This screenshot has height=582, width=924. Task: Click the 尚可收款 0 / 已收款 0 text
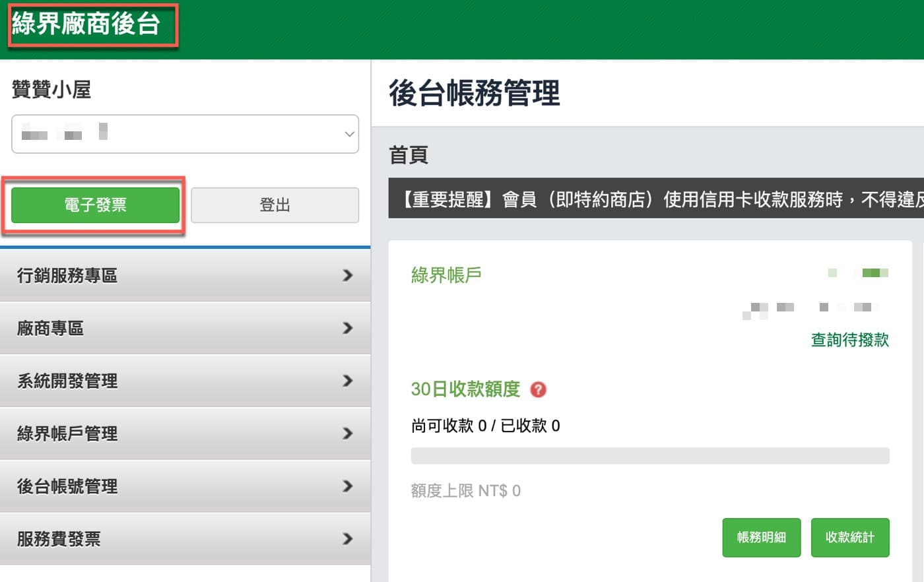click(x=485, y=426)
